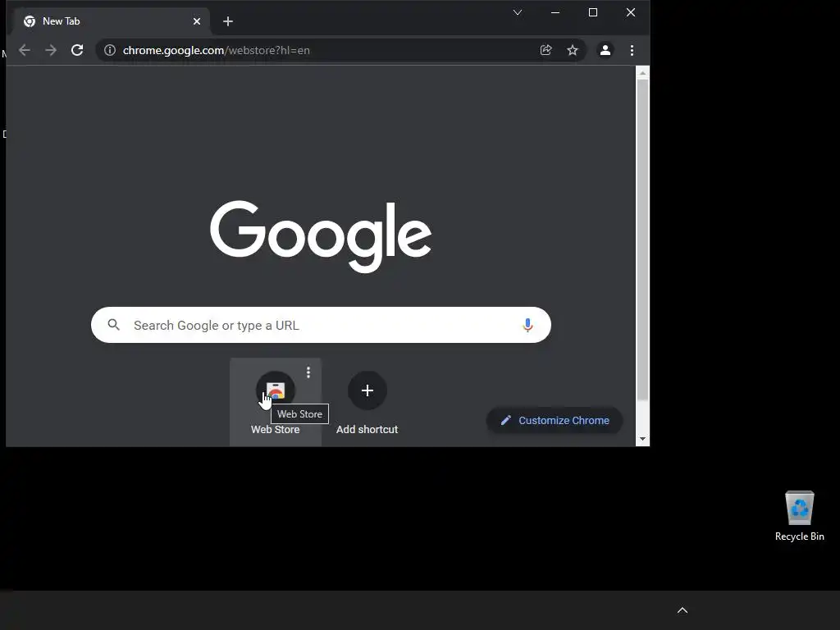Click the Add shortcut plus button
840x630 pixels.
(x=367, y=390)
